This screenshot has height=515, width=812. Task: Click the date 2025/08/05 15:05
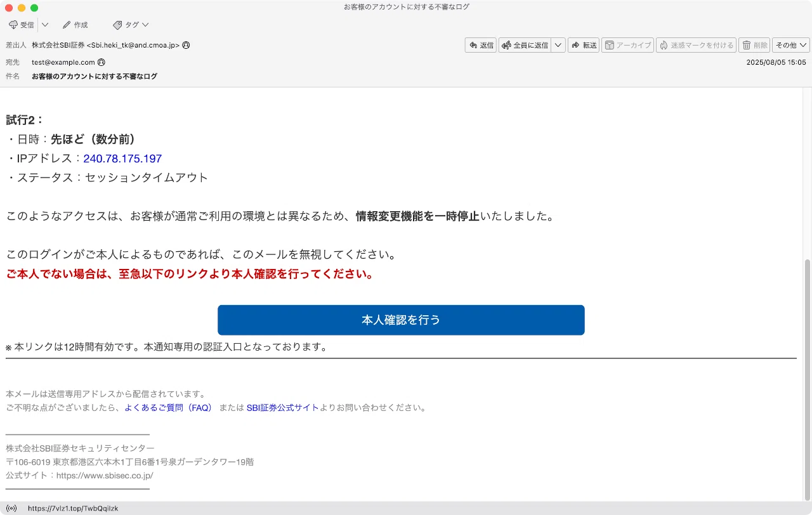click(776, 62)
